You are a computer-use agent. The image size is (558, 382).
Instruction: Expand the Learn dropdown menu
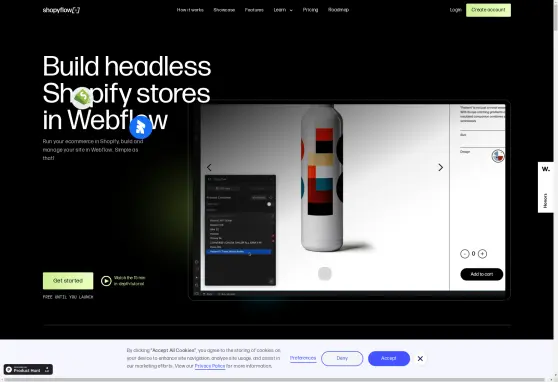click(283, 10)
